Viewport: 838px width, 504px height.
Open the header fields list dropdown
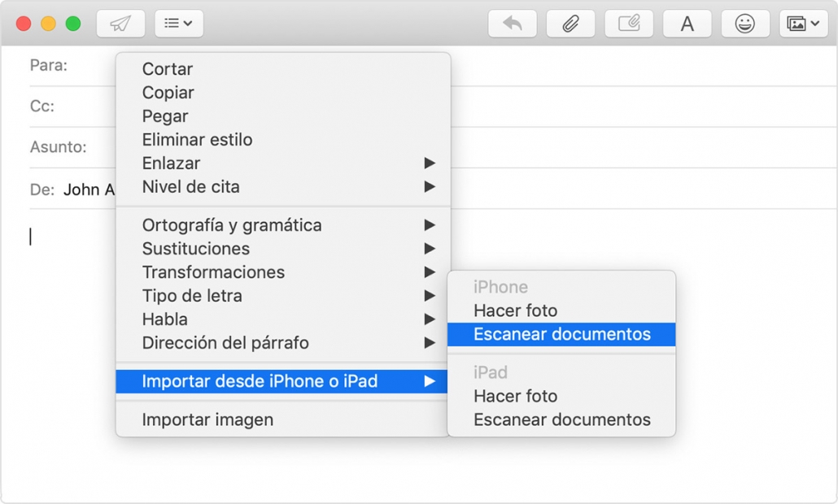(x=179, y=24)
